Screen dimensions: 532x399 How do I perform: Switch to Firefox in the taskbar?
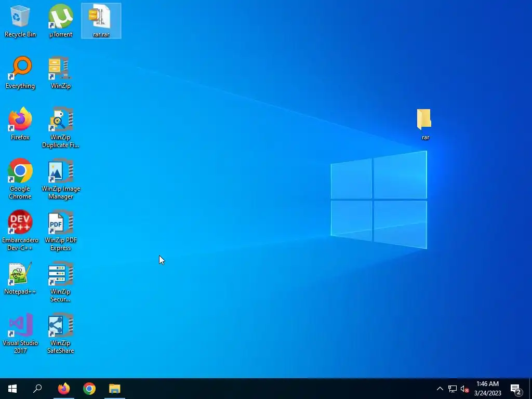pyautogui.click(x=64, y=389)
